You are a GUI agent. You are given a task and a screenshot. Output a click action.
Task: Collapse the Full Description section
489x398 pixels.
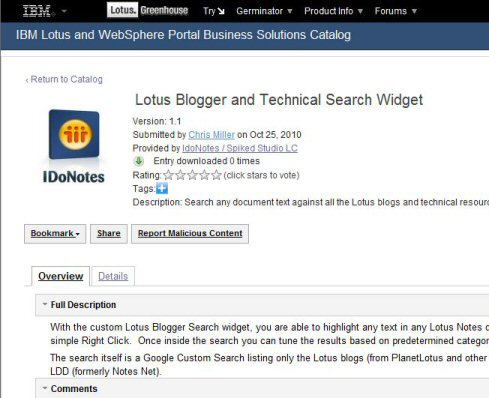(x=45, y=304)
